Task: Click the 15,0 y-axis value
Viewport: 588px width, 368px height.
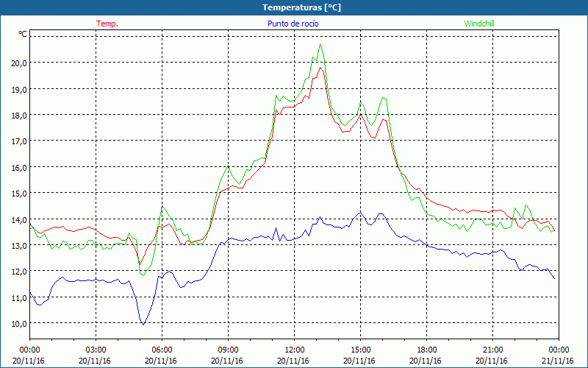Action: (x=19, y=194)
